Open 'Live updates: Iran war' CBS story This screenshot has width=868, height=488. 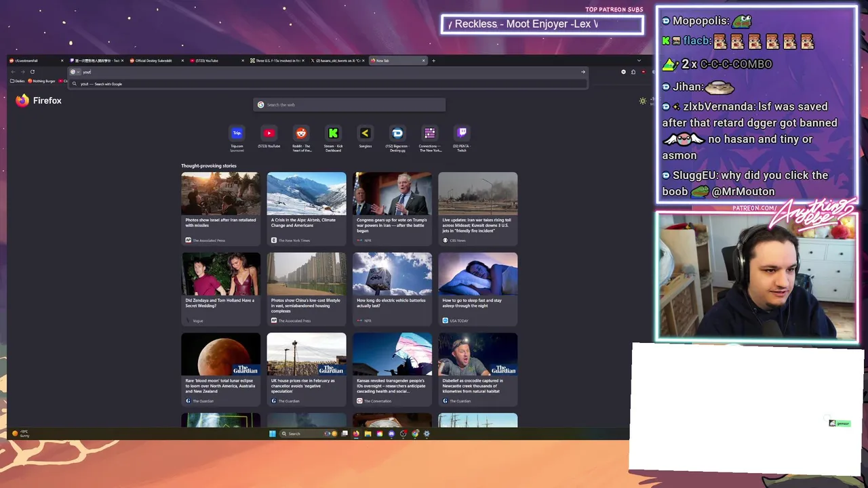click(x=477, y=208)
